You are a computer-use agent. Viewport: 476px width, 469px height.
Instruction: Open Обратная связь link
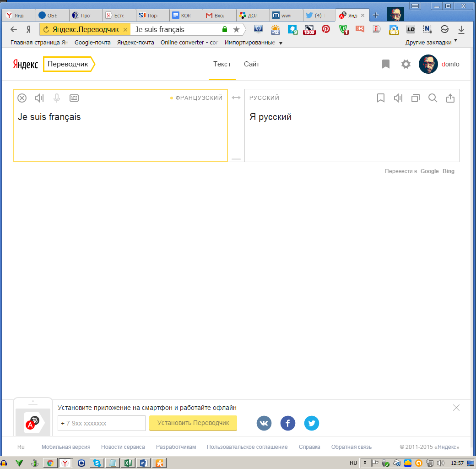pyautogui.click(x=351, y=447)
